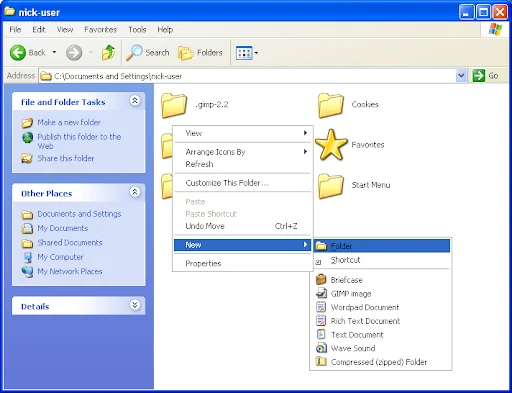
Task: Toggle the Folders pane toolbar button
Action: pyautogui.click(x=200, y=53)
